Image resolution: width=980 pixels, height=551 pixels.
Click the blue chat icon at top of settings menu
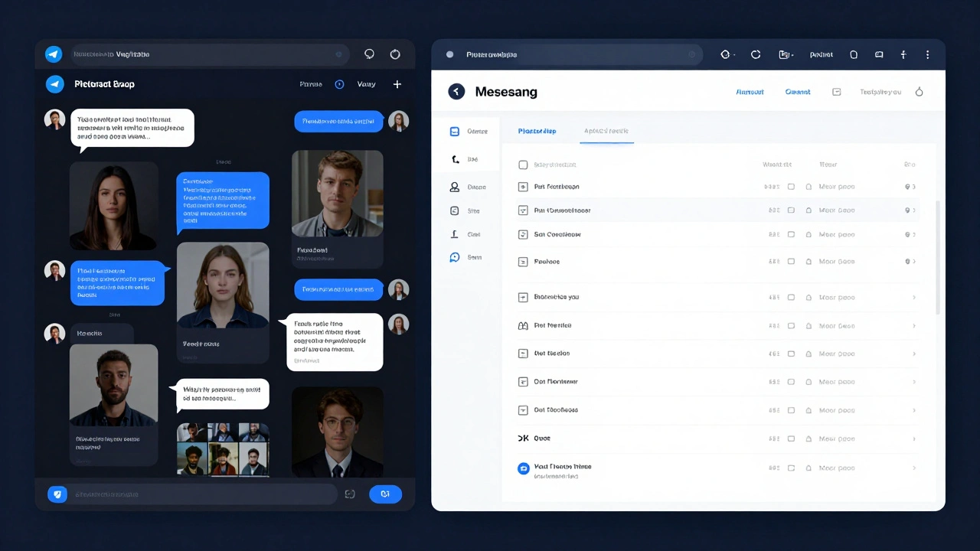(x=454, y=131)
